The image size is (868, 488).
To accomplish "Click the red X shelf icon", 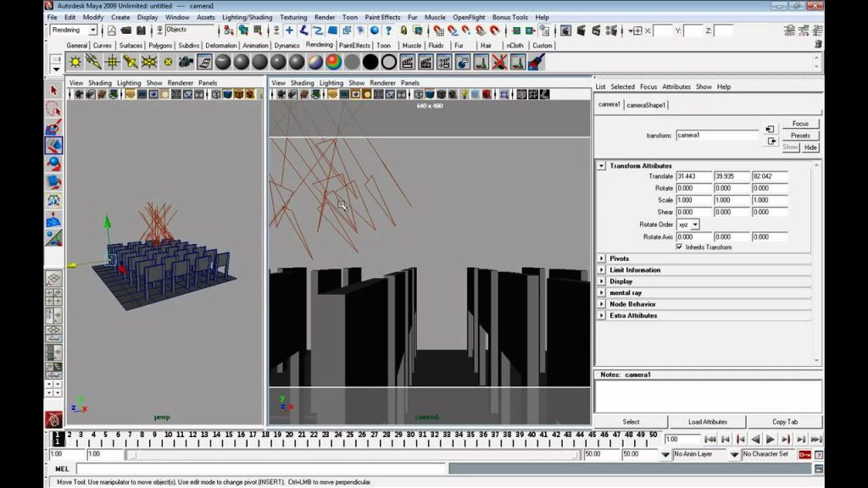I will [499, 62].
